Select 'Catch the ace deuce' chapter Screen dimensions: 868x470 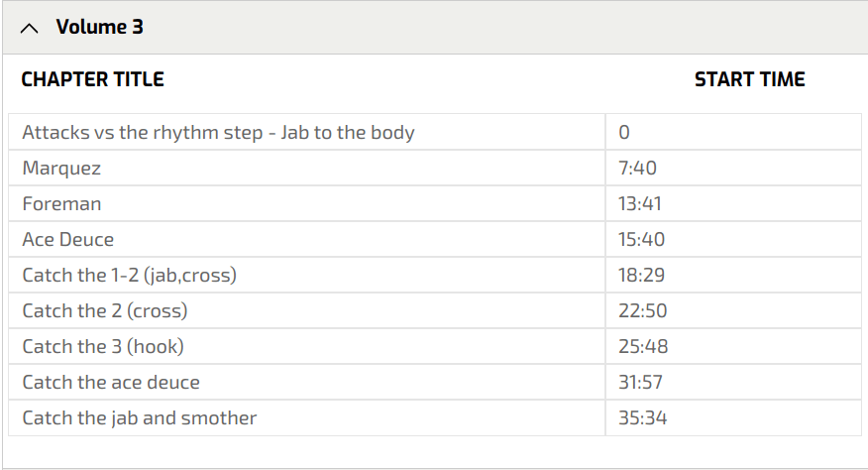111,382
